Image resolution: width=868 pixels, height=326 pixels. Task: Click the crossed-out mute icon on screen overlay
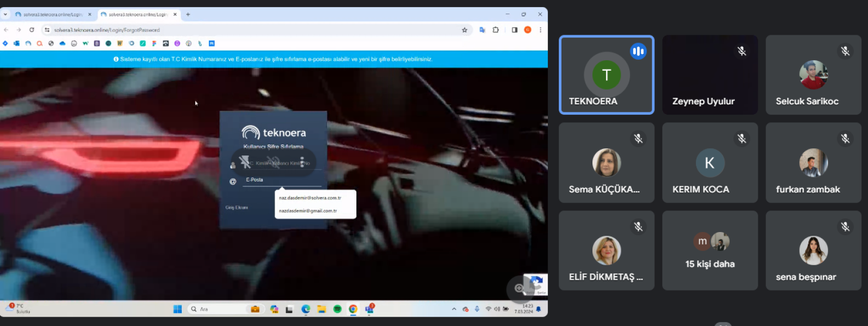pos(273,162)
